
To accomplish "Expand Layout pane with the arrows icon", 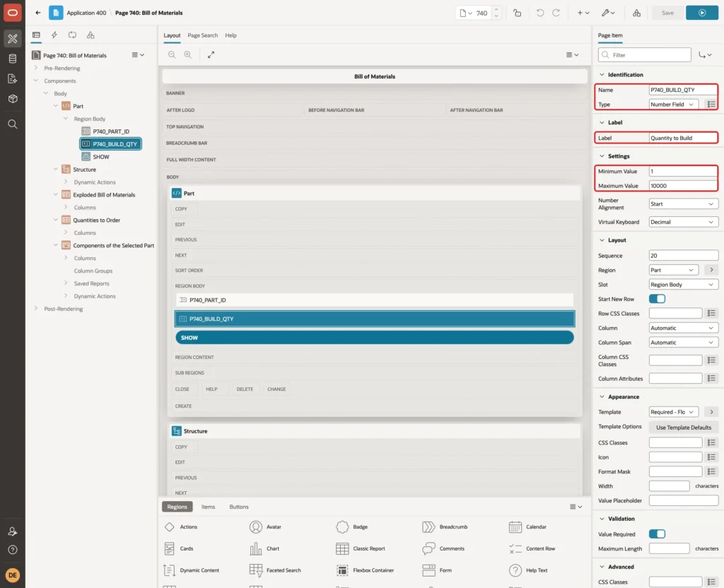I will click(211, 54).
